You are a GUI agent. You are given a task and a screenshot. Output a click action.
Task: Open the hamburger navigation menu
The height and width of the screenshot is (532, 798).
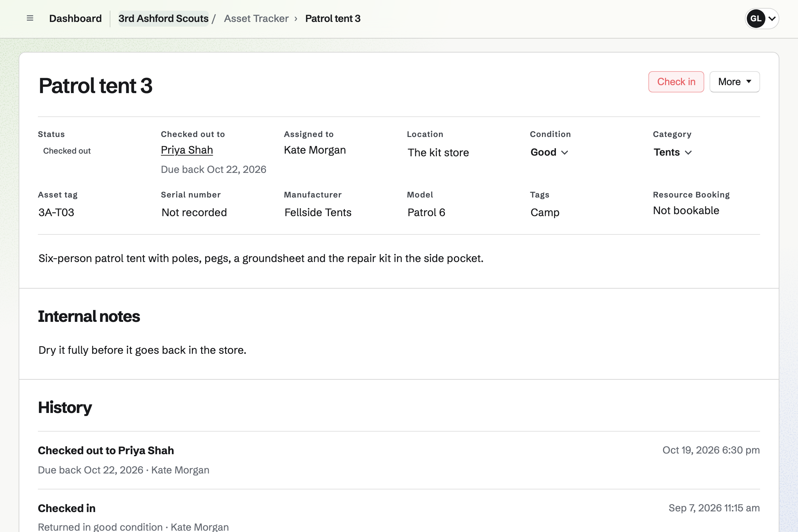click(30, 18)
